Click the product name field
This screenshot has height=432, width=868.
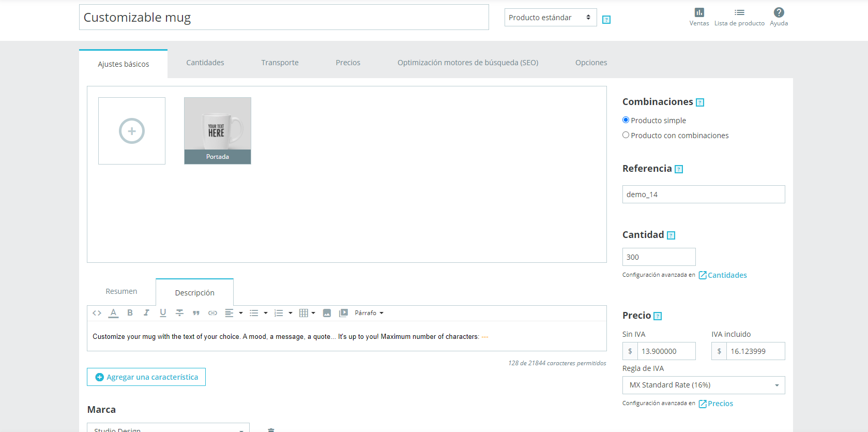coord(284,17)
